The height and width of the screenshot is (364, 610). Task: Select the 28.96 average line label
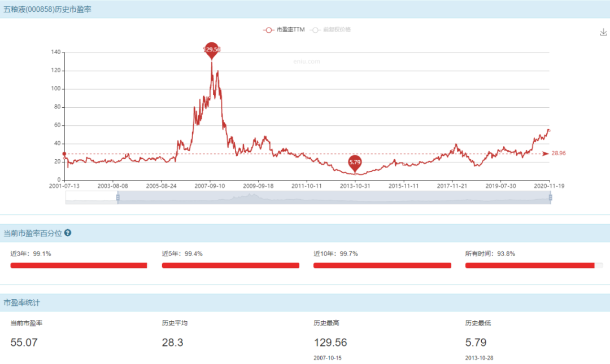pos(559,154)
